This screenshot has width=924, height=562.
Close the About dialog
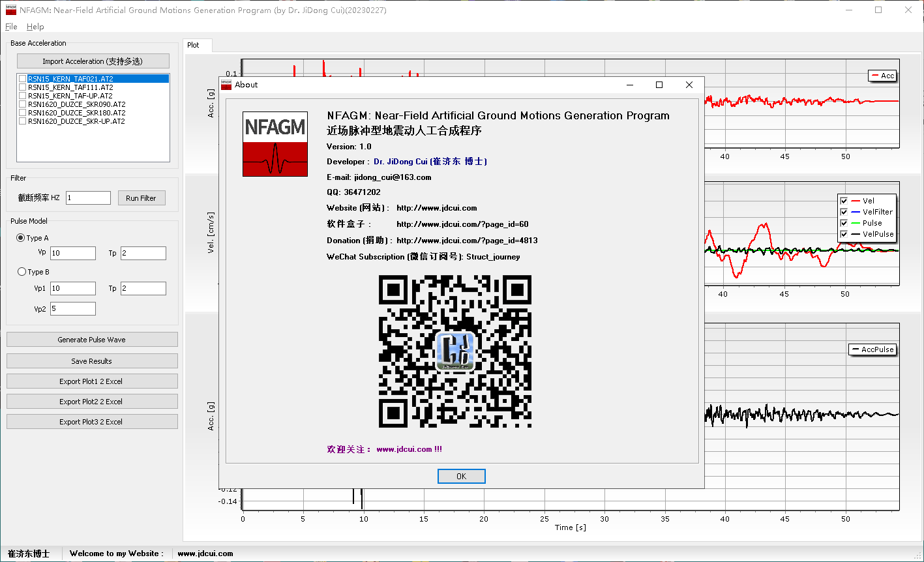click(689, 85)
